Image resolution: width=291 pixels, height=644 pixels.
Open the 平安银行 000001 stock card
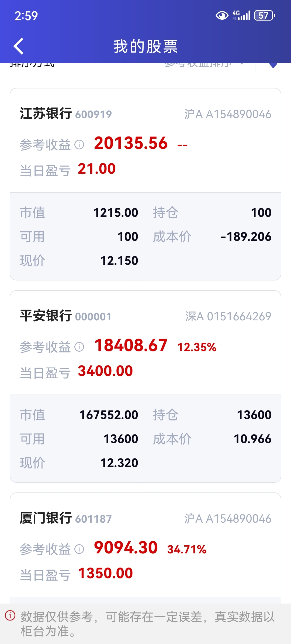pos(145,386)
